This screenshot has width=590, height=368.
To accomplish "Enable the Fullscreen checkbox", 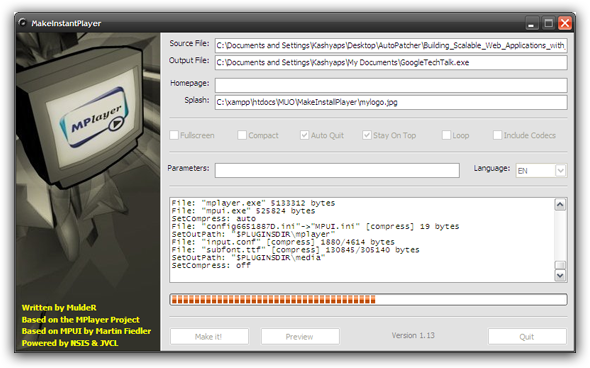I will [x=174, y=135].
